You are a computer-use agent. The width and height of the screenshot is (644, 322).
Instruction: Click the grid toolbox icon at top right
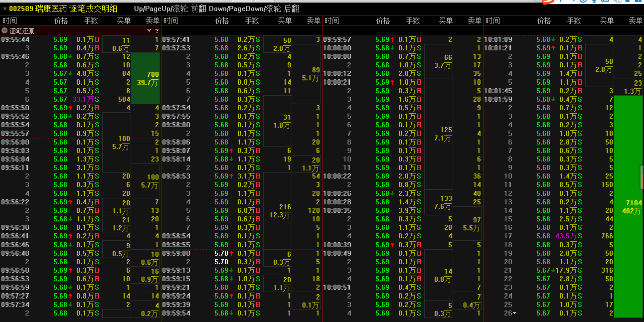638,1
